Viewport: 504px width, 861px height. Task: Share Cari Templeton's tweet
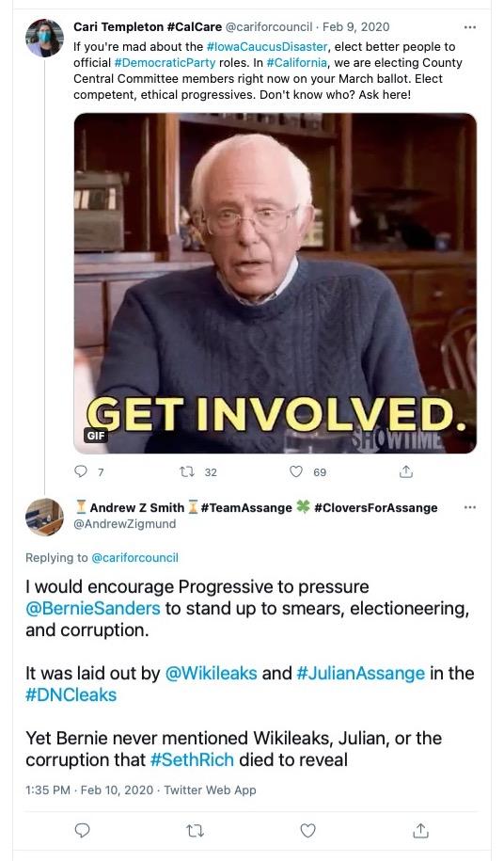click(x=406, y=471)
